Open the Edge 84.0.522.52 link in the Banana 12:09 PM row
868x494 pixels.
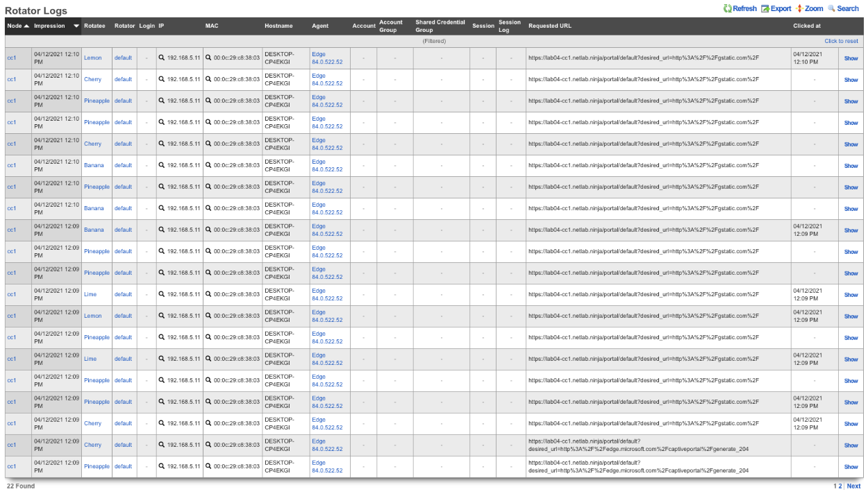click(327, 230)
